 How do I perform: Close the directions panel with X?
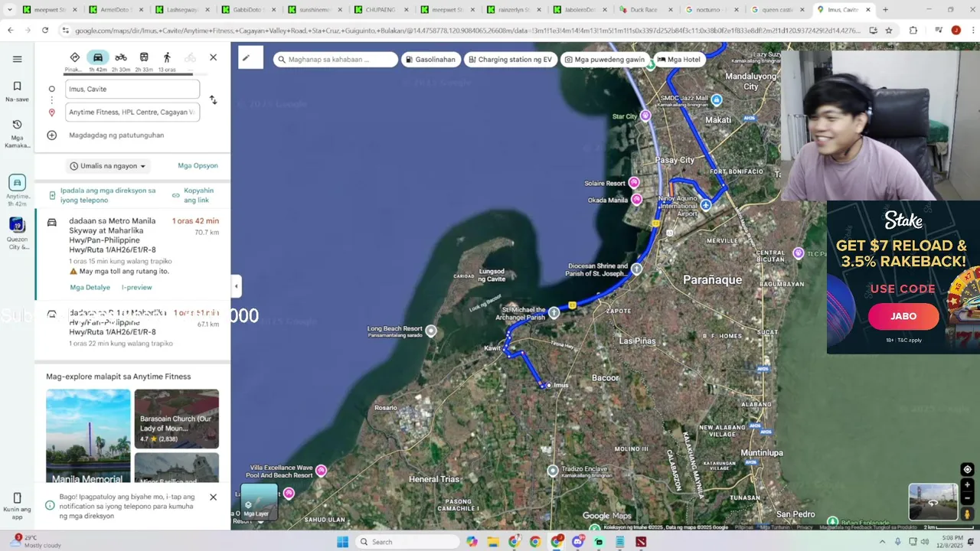point(213,57)
